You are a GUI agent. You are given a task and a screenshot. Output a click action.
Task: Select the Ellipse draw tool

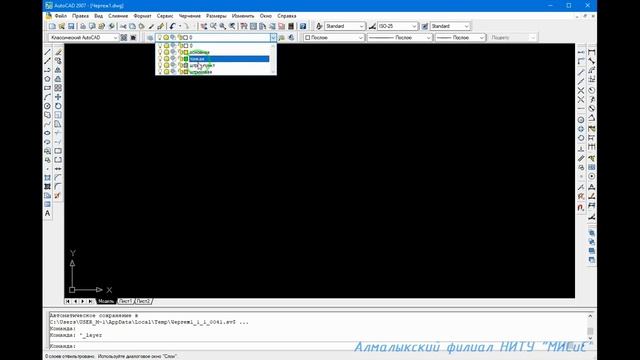48,133
